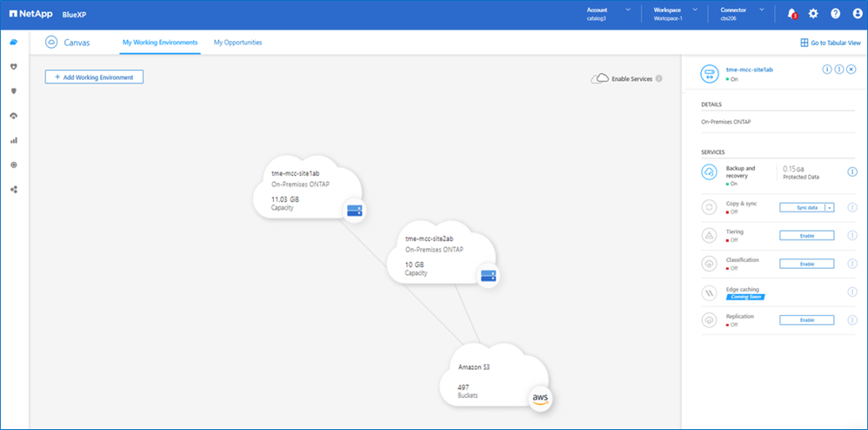Enable the Replication service
This screenshot has width=868, height=430.
tap(806, 320)
